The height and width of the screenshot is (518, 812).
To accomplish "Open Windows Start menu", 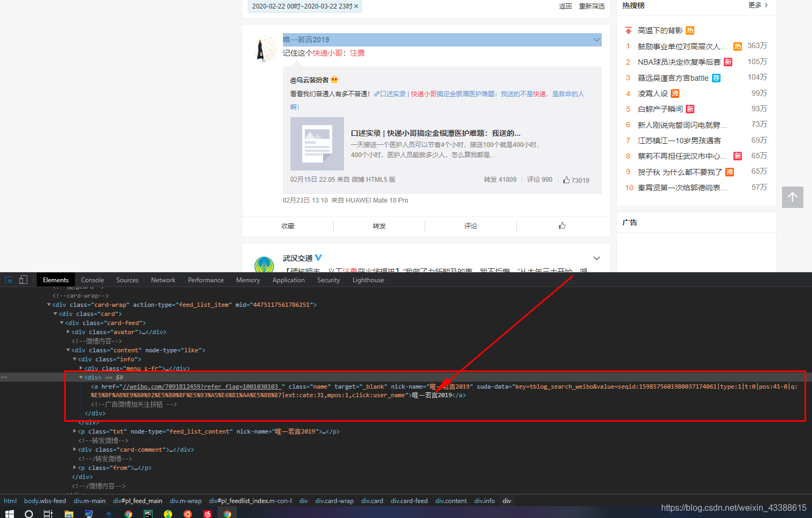I will [x=9, y=513].
